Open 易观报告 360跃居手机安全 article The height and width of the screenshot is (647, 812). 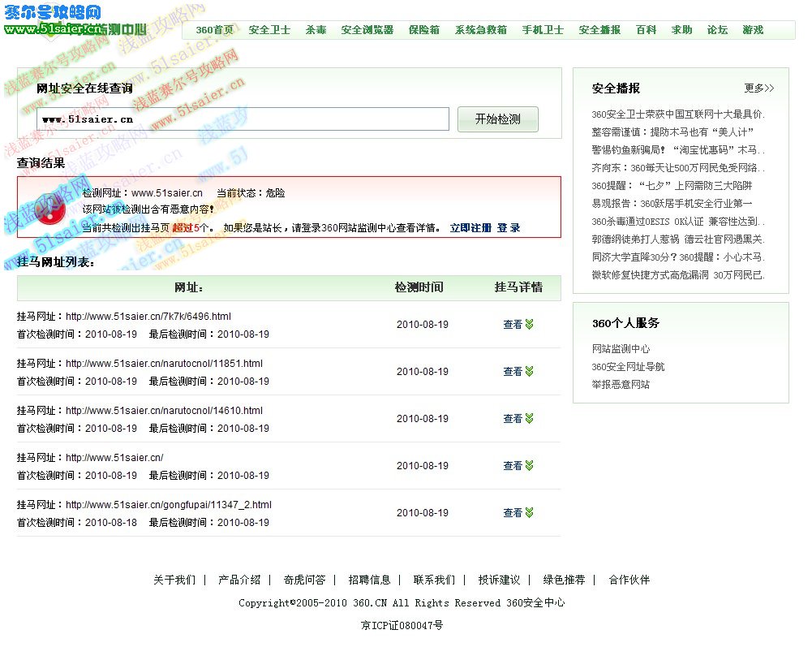(x=672, y=204)
